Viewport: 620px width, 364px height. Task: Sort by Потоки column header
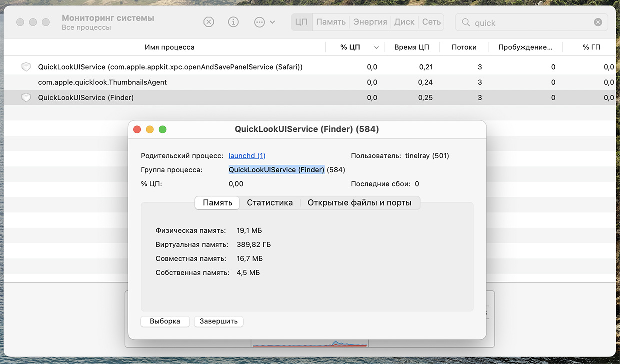pyautogui.click(x=464, y=47)
